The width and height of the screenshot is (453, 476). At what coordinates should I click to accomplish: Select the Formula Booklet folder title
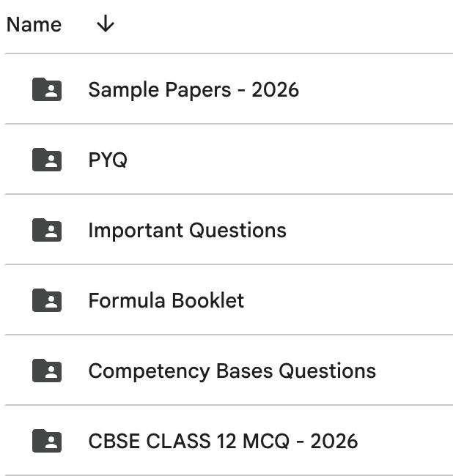(x=166, y=300)
